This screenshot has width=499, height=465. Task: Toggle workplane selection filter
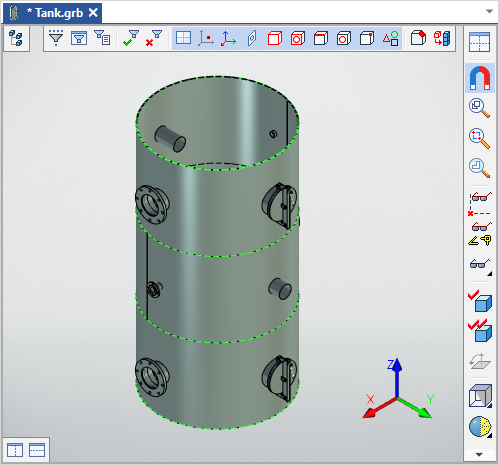pos(183,38)
